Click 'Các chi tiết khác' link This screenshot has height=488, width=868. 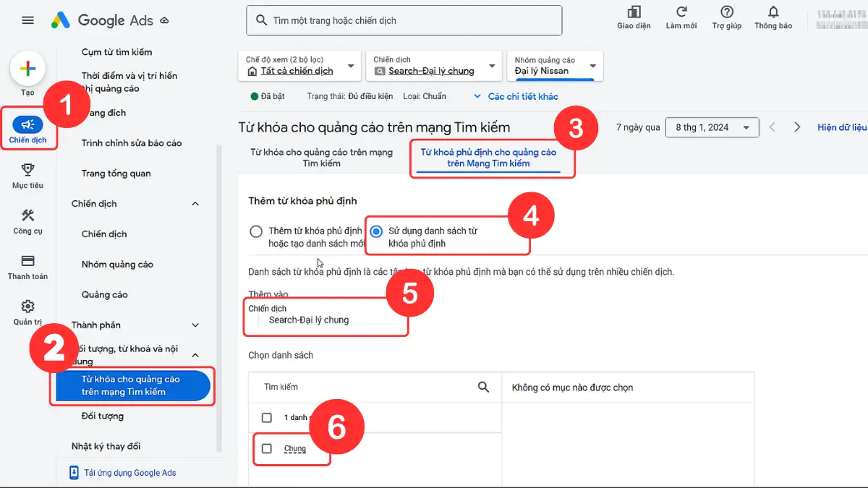click(x=516, y=96)
